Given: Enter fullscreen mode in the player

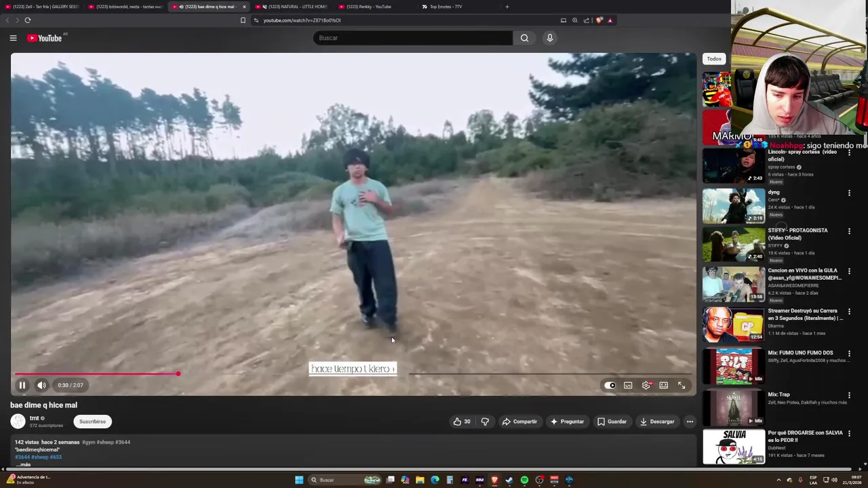Looking at the screenshot, I should click(682, 385).
